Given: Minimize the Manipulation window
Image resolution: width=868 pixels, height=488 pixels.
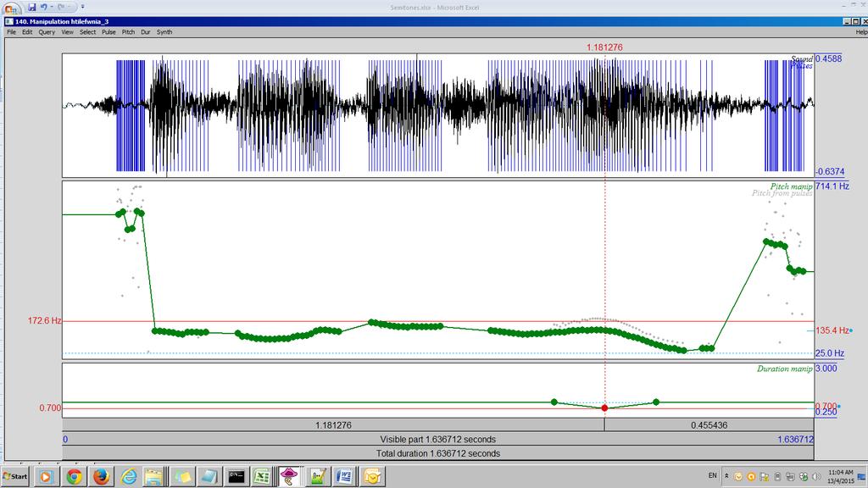Looking at the screenshot, I should click(847, 21).
